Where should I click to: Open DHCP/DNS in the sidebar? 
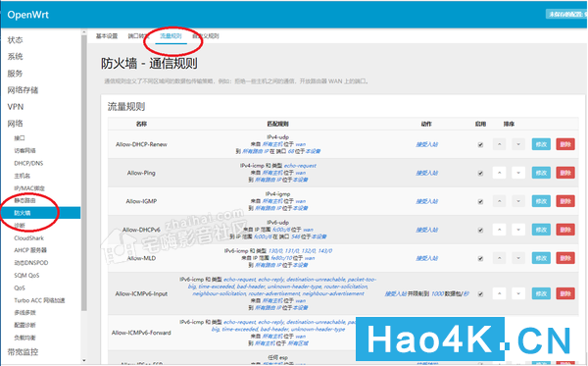tap(28, 163)
